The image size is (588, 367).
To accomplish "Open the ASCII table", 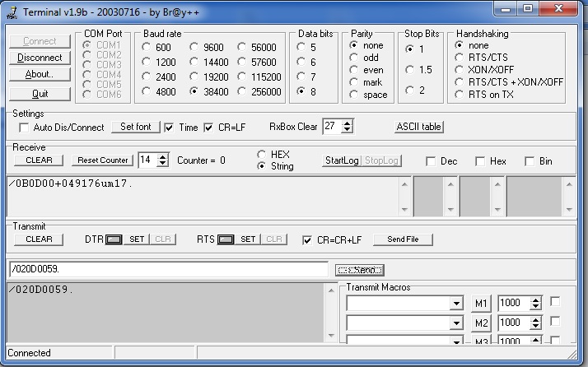I will 419,127.
